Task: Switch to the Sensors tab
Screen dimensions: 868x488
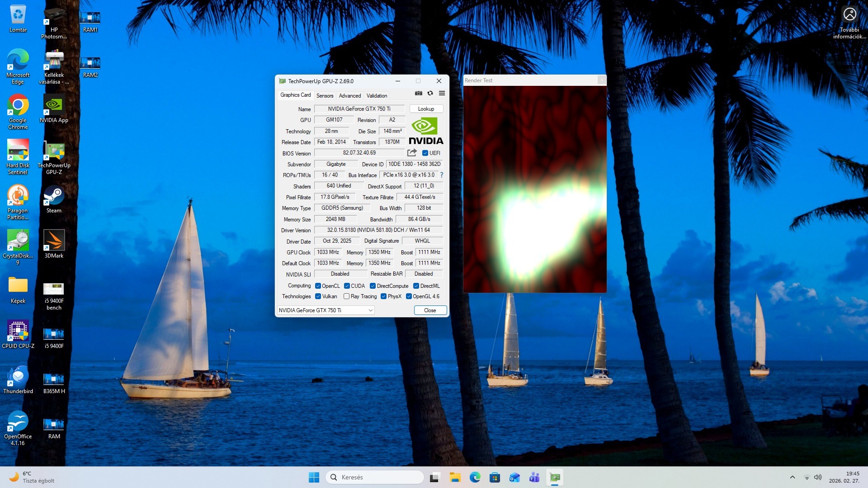Action: point(325,96)
